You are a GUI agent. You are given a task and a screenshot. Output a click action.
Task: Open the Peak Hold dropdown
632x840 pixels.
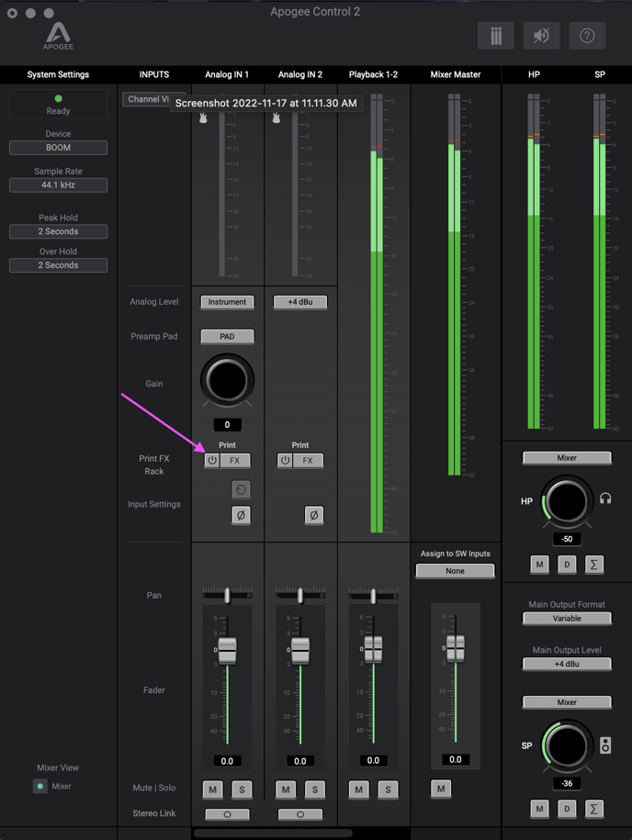point(58,231)
